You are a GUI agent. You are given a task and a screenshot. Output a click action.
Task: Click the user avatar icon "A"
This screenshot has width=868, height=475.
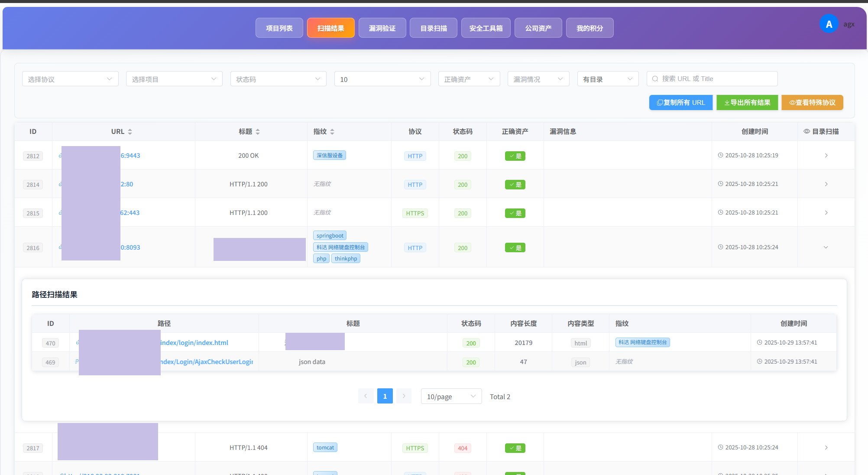tap(829, 24)
